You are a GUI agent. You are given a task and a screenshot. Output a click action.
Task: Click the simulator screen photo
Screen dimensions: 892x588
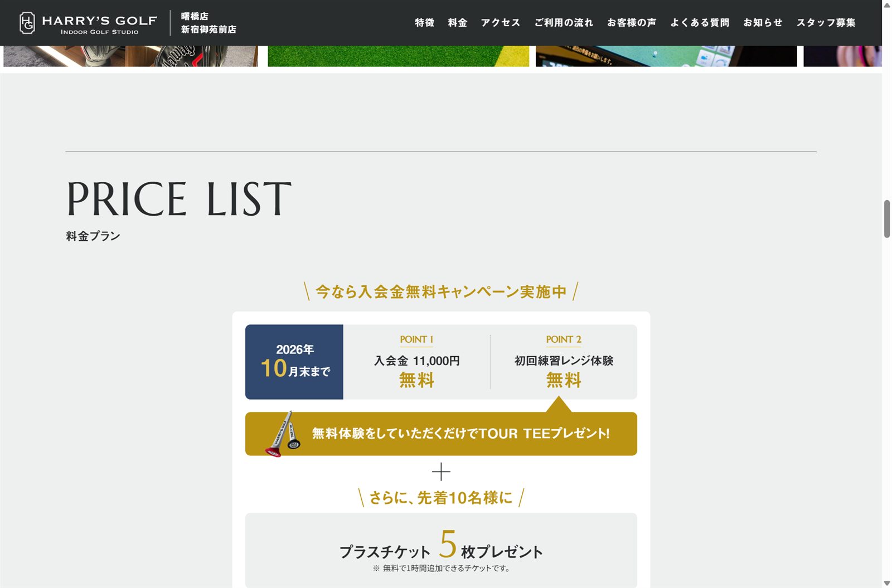coord(666,56)
